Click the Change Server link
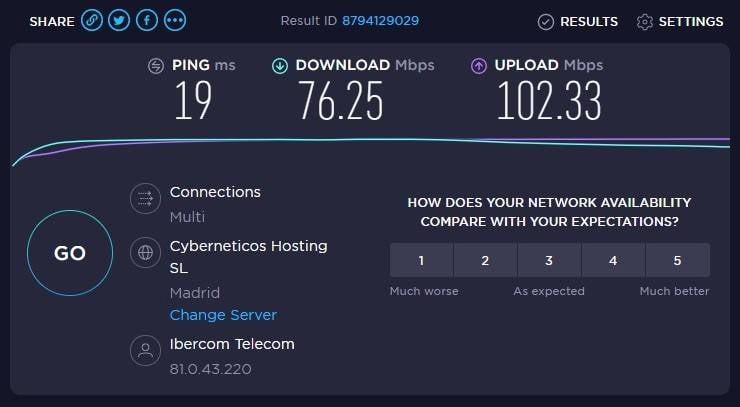 (x=223, y=315)
